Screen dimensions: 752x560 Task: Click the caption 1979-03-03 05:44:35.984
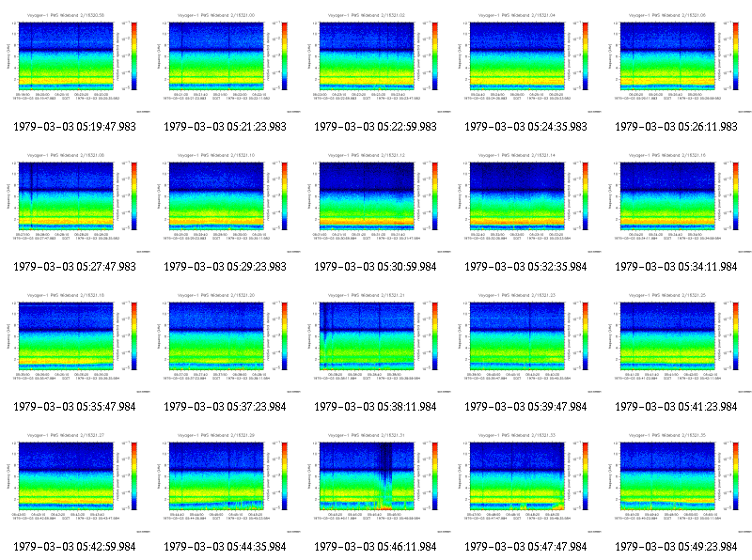[x=225, y=547]
